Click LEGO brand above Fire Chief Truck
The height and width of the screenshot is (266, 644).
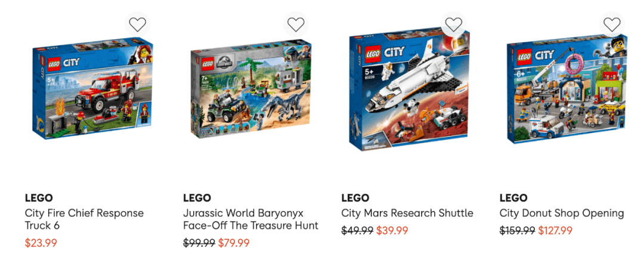click(x=39, y=198)
